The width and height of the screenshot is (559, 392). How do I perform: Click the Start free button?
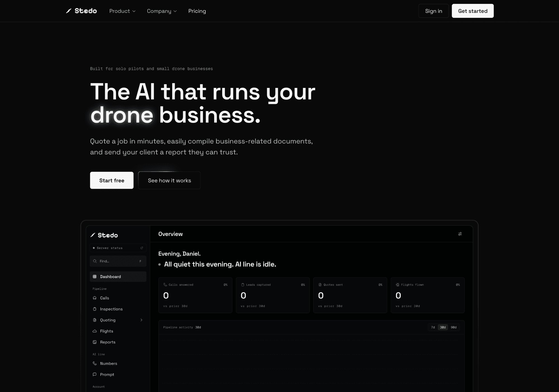click(x=112, y=180)
